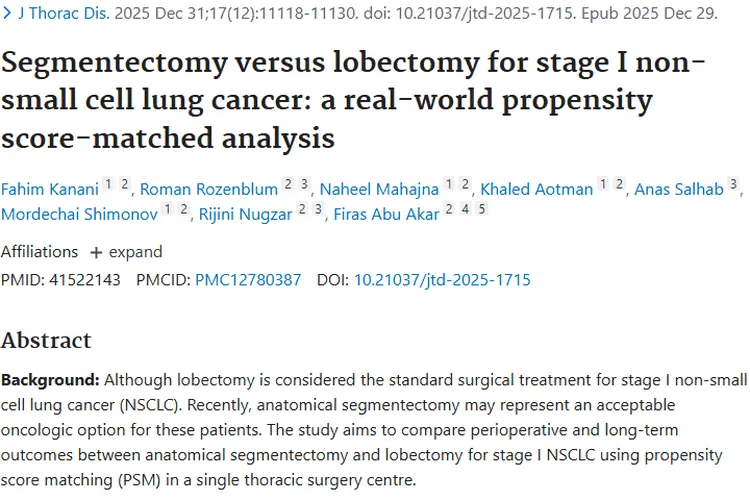The image size is (750, 500).
Task: Click affiliation 5 beside Firas Abu Akar
Action: point(481,209)
